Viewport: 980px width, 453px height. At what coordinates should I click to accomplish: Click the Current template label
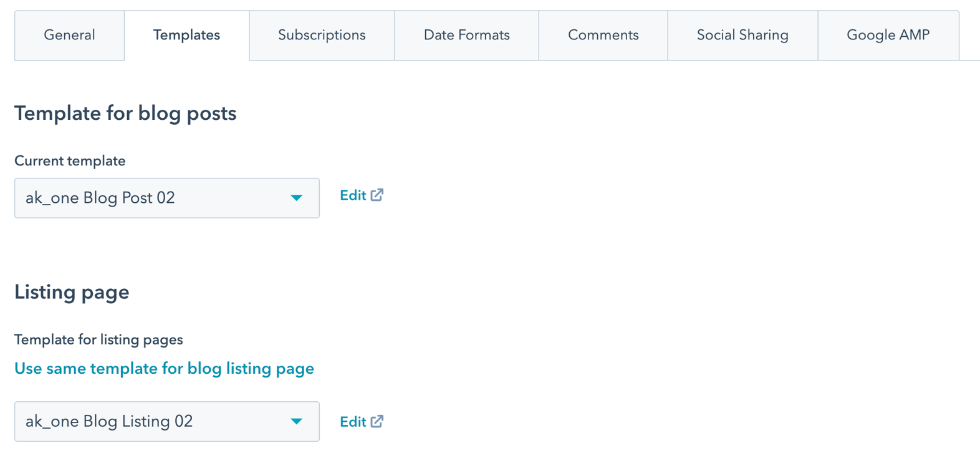70,161
